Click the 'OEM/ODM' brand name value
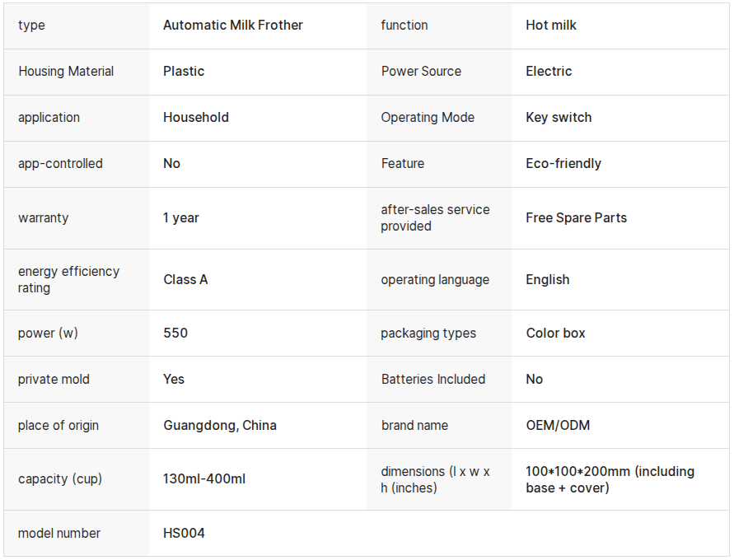The width and height of the screenshot is (734, 560). 558,426
